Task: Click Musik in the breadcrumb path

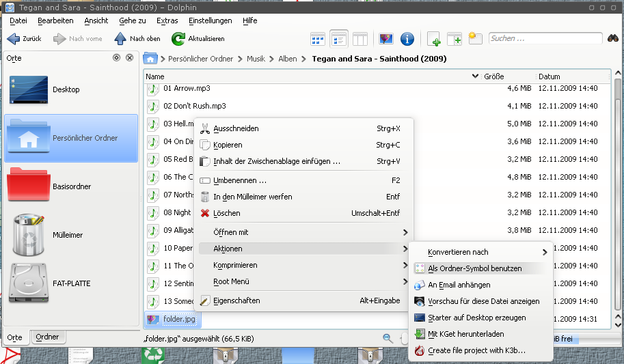Action: 256,59
